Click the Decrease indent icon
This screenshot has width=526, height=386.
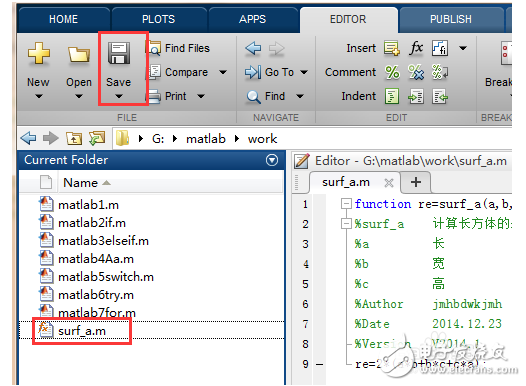coord(440,97)
